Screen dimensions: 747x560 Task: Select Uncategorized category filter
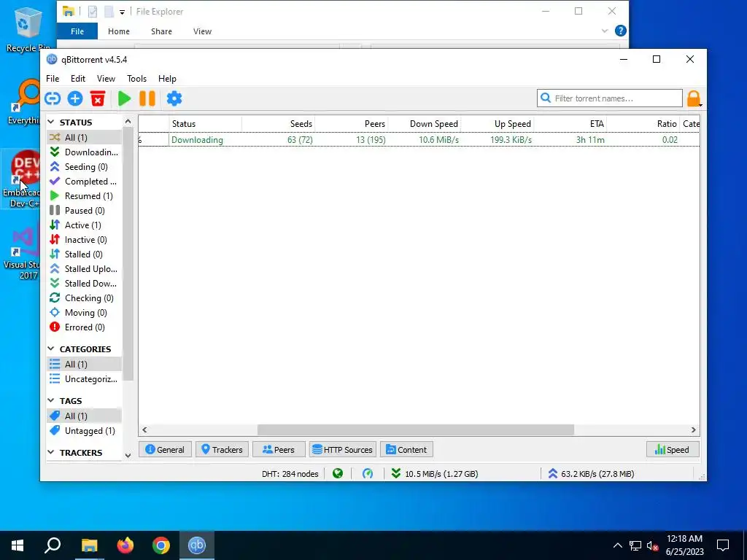[84, 379]
